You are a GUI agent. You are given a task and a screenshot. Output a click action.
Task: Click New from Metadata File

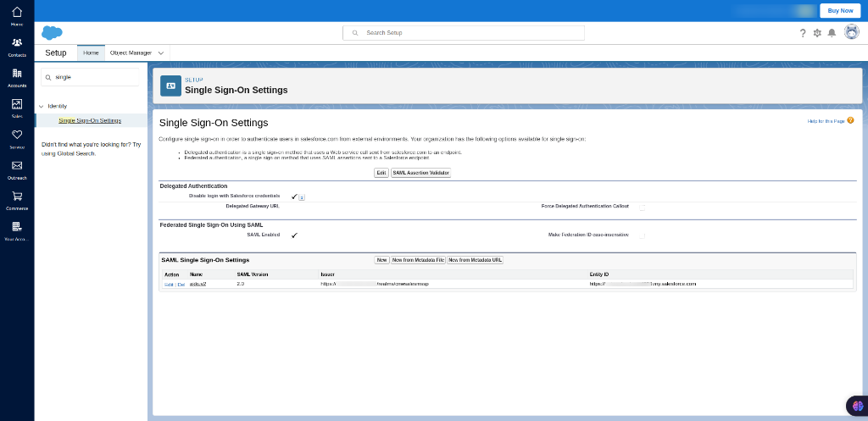click(419, 260)
